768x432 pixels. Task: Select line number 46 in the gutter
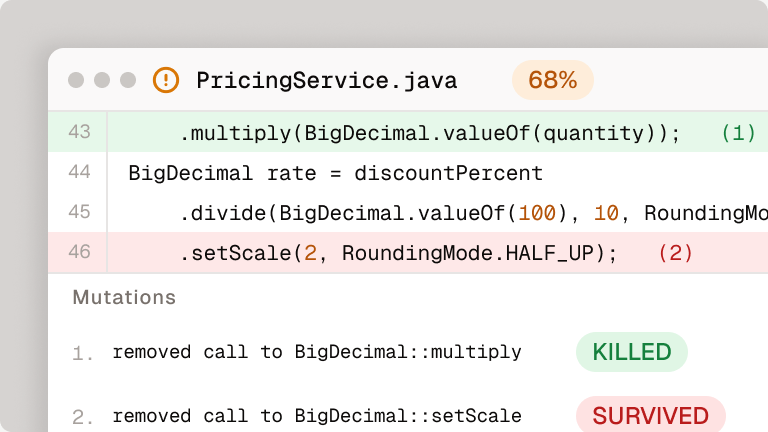point(79,252)
